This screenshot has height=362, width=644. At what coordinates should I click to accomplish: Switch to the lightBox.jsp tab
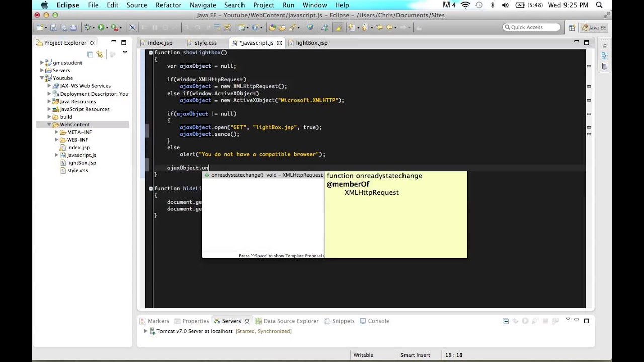pyautogui.click(x=311, y=43)
